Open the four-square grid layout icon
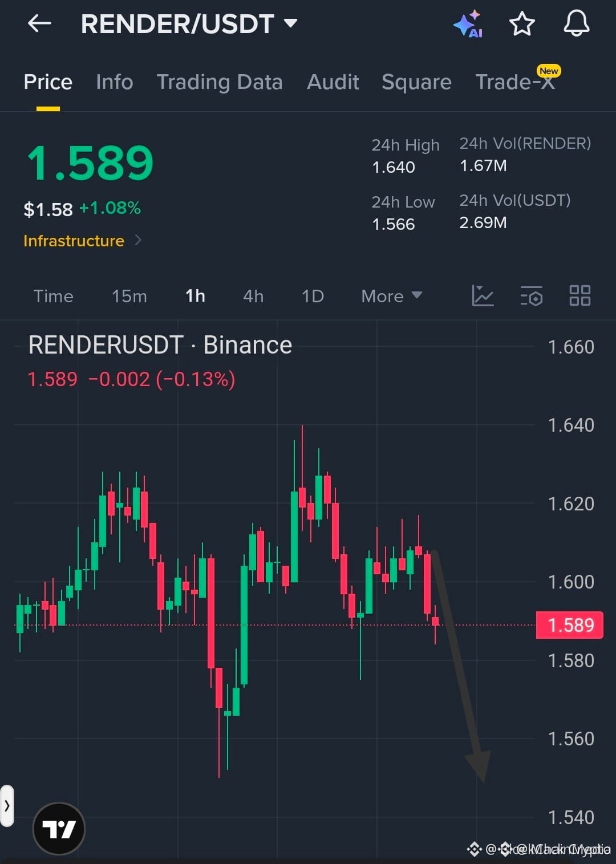Viewport: 616px width, 864px height. point(580,295)
